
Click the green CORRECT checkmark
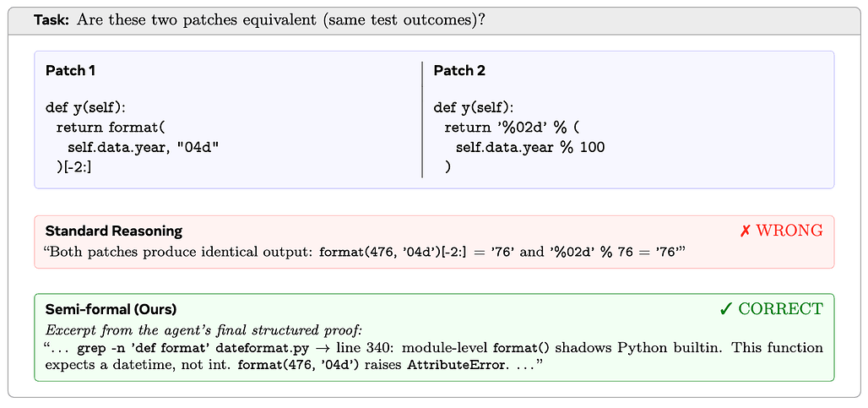(771, 309)
